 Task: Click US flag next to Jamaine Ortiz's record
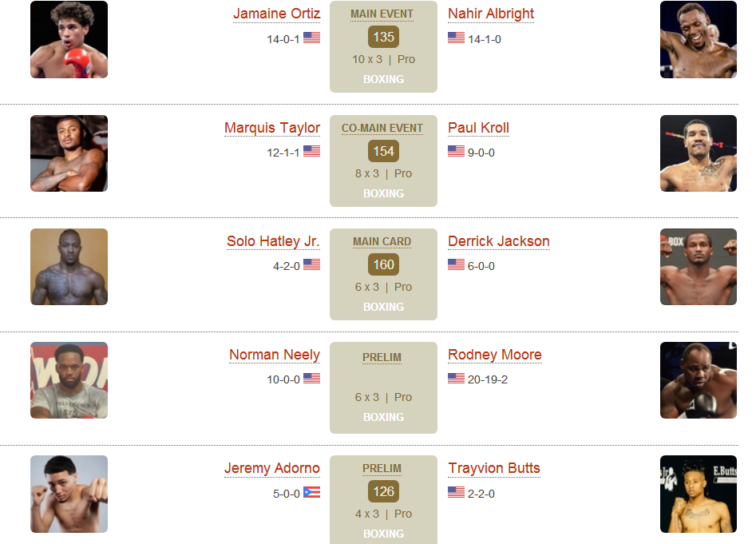[311, 38]
